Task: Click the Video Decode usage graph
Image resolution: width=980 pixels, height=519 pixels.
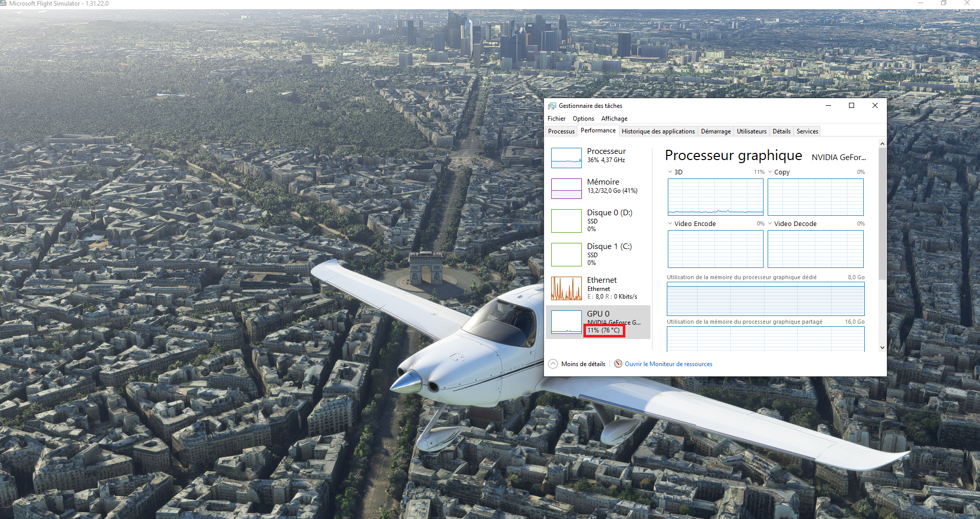Action: click(x=816, y=249)
